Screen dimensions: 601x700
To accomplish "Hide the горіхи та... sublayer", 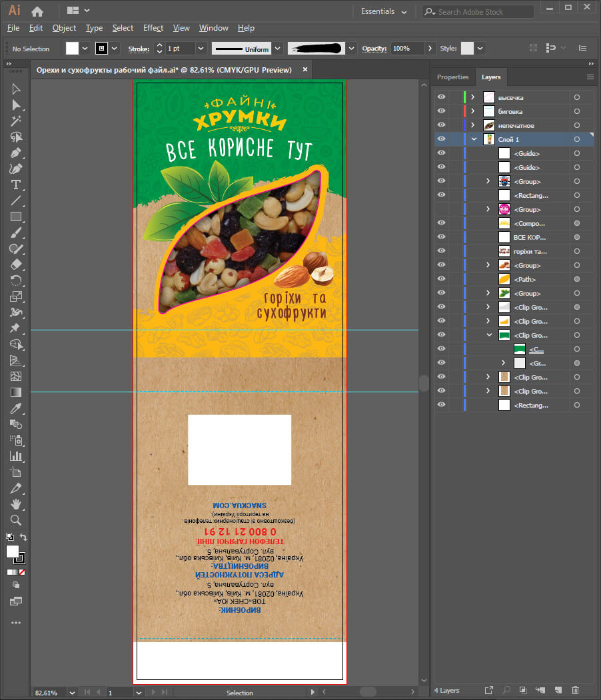I will [x=441, y=250].
